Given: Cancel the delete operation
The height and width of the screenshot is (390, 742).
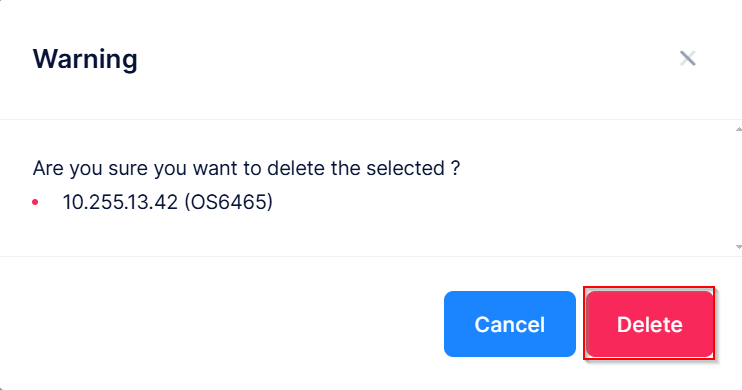Looking at the screenshot, I should click(510, 324).
